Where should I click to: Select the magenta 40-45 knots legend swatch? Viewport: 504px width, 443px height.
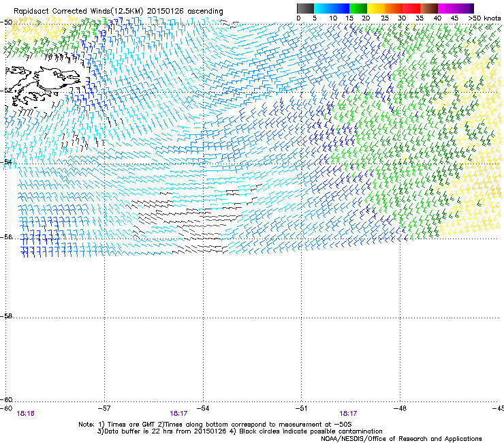447,8
